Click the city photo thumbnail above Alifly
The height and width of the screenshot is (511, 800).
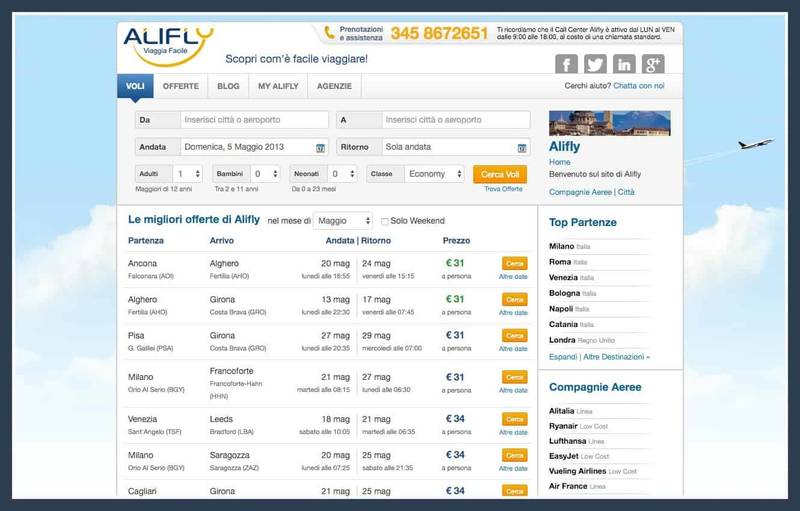click(x=609, y=122)
